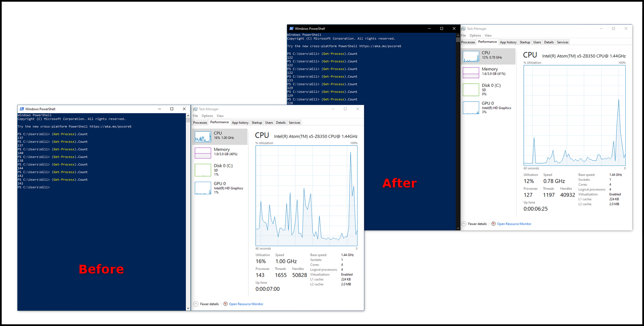644x326 pixels.
Task: Open View menu in the 12% CPU Task Manager
Action: coord(488,35)
